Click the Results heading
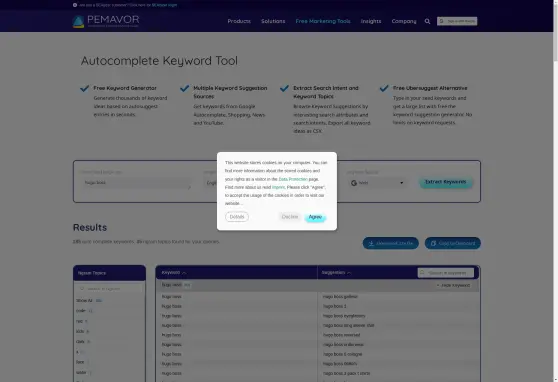 point(90,227)
